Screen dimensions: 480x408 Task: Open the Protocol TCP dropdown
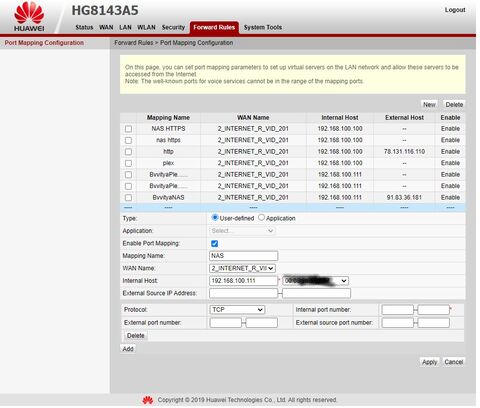pos(237,310)
